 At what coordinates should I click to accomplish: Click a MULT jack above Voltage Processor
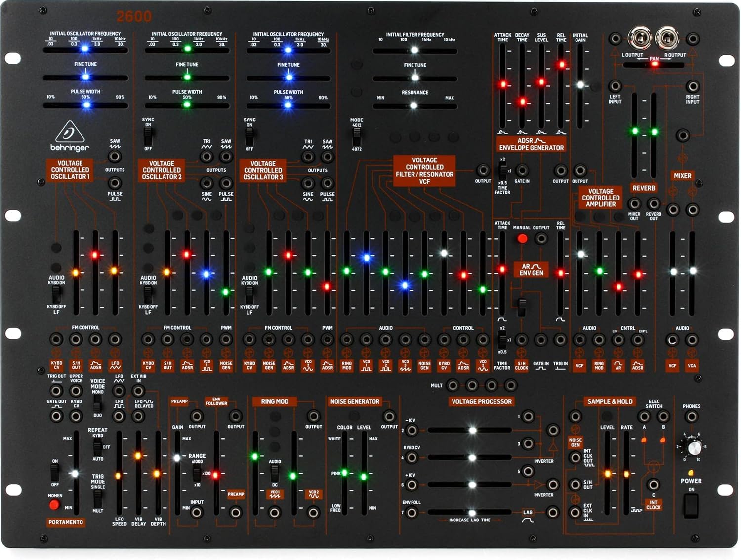click(453, 385)
